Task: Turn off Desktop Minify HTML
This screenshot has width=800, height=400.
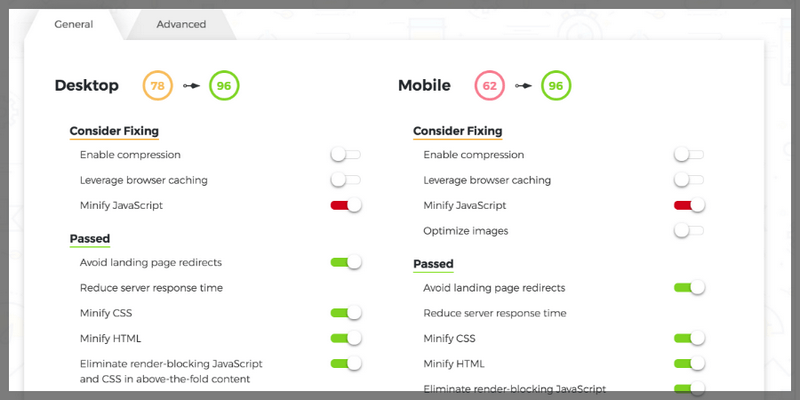Action: coord(345,338)
